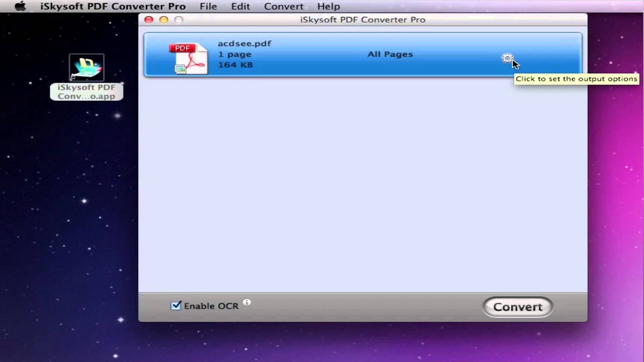Click the 164 KB file size text

[x=235, y=65]
